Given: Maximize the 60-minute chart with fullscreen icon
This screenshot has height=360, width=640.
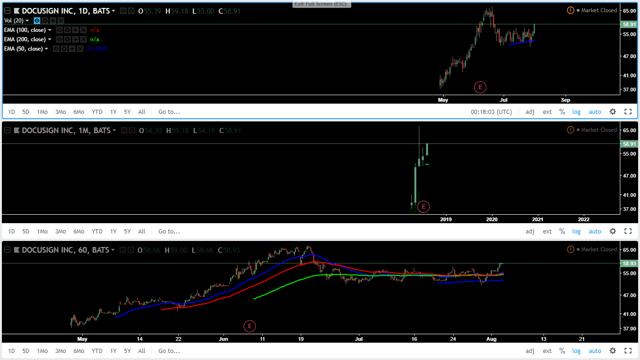Looking at the screenshot, I should (x=628, y=351).
